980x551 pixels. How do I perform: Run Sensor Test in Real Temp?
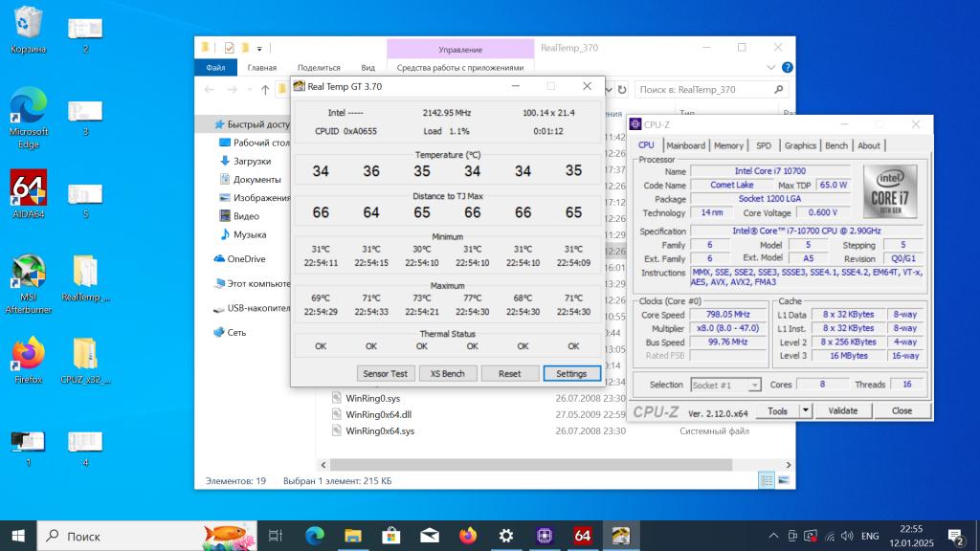(385, 374)
